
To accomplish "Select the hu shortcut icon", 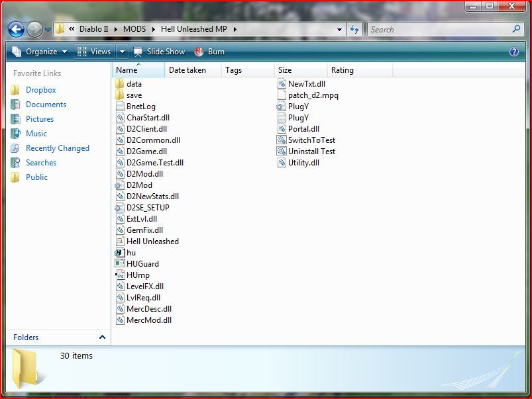I will click(119, 253).
